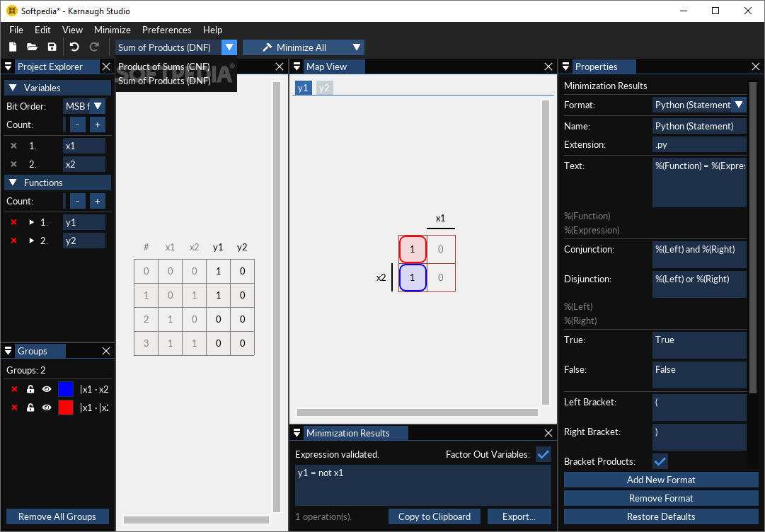Open the Minimization Results panel menu icon
The height and width of the screenshot is (532, 765).
point(297,432)
